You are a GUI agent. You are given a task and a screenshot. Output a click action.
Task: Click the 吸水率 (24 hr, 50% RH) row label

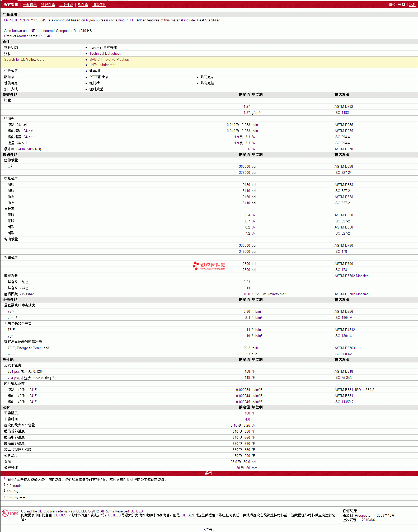pos(22,149)
